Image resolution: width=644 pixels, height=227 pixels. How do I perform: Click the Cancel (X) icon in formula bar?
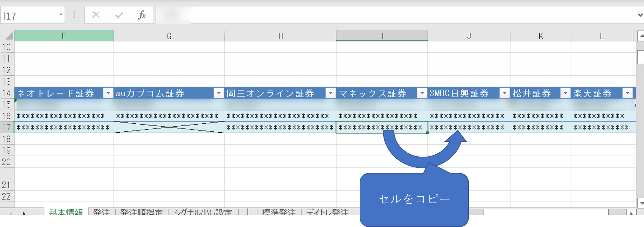pos(96,15)
